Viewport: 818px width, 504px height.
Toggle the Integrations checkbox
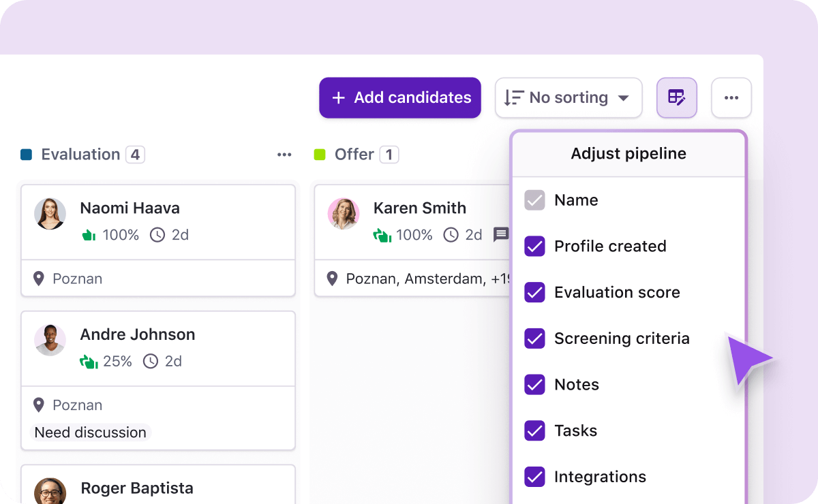(534, 477)
